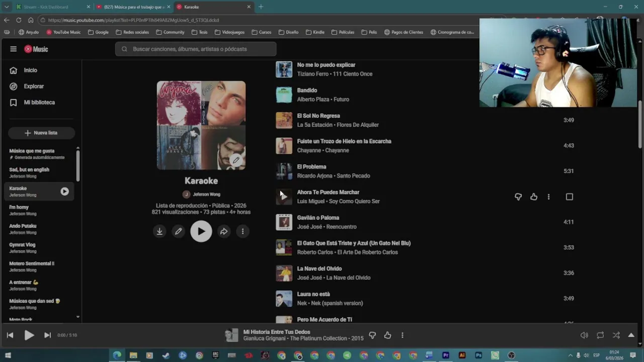The width and height of the screenshot is (644, 362).
Task: Open the Ando Putaku playlist
Action: pyautogui.click(x=23, y=229)
